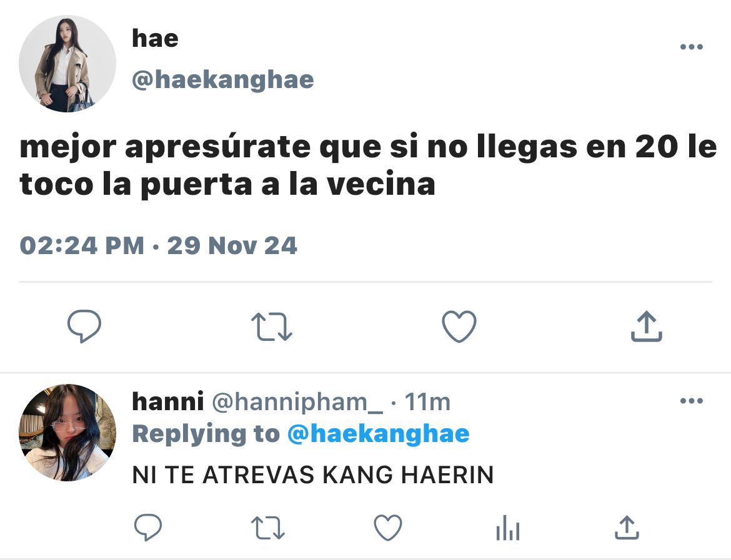Viewport: 731px width, 560px height.
Task: Open hanni's profile picture
Action: pos(67,433)
